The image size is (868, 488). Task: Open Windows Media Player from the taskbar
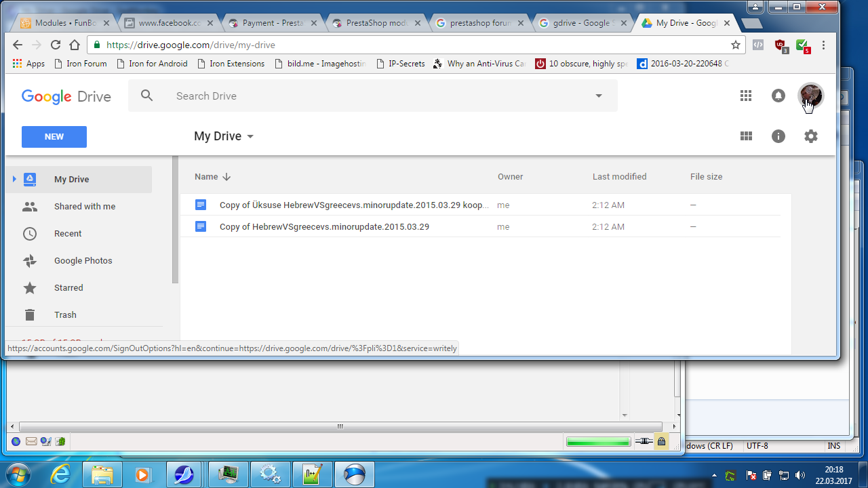143,473
